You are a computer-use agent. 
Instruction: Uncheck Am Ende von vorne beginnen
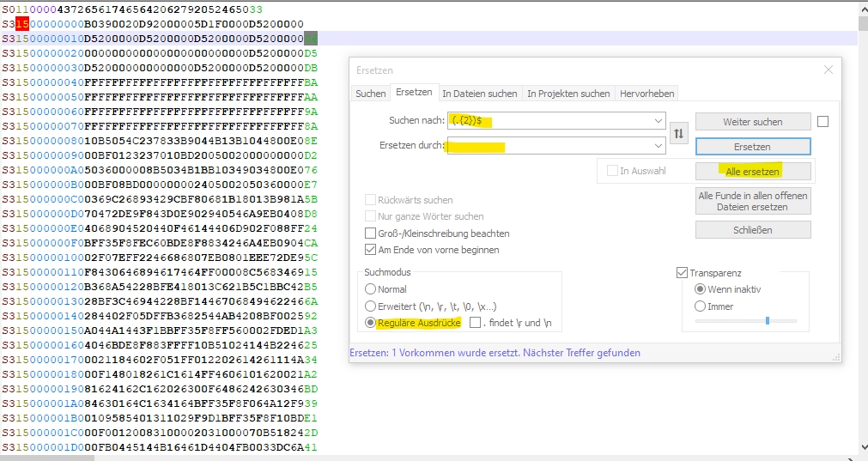pos(371,250)
